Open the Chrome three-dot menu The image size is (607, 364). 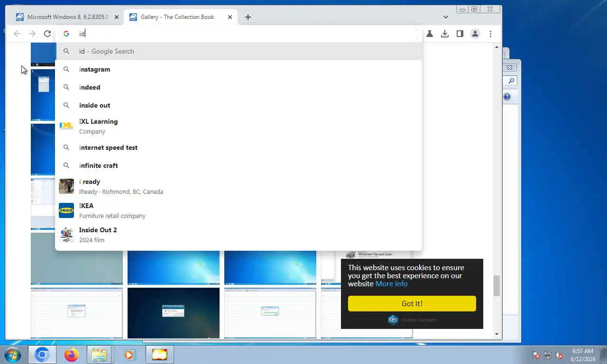pyautogui.click(x=490, y=34)
